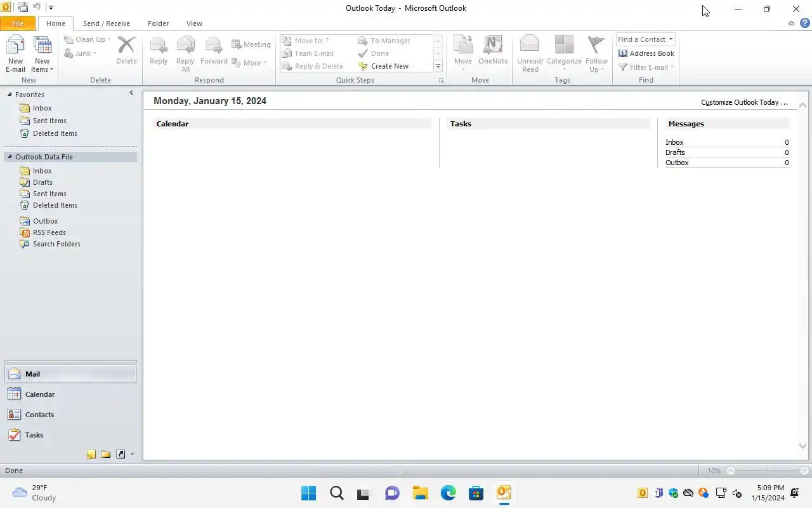Click the Find a Contact field
Viewport: 812px width, 508px height.
641,39
